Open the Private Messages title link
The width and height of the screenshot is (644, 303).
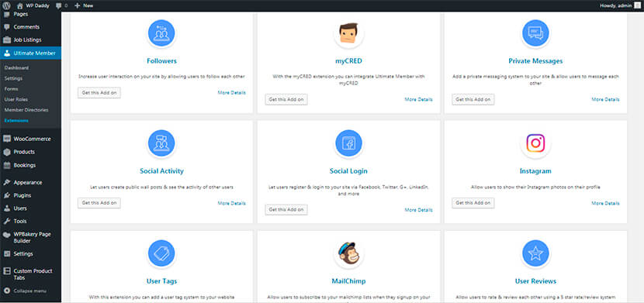(x=535, y=61)
